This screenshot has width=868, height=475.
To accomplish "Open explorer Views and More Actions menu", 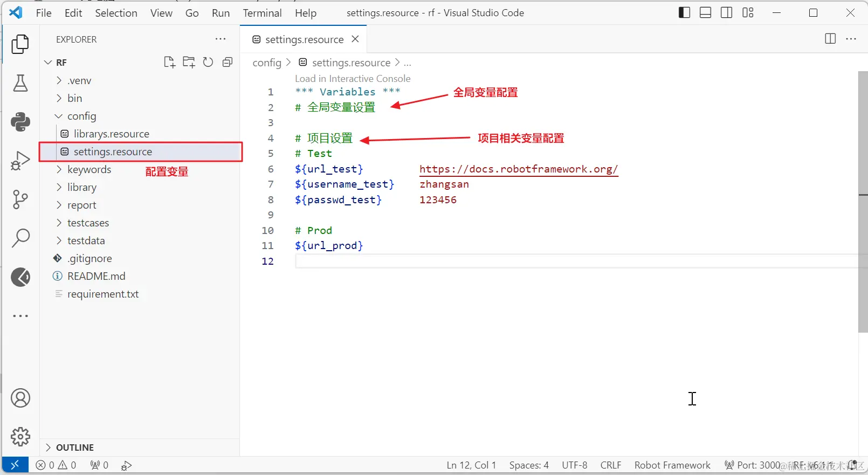I will 221,39.
